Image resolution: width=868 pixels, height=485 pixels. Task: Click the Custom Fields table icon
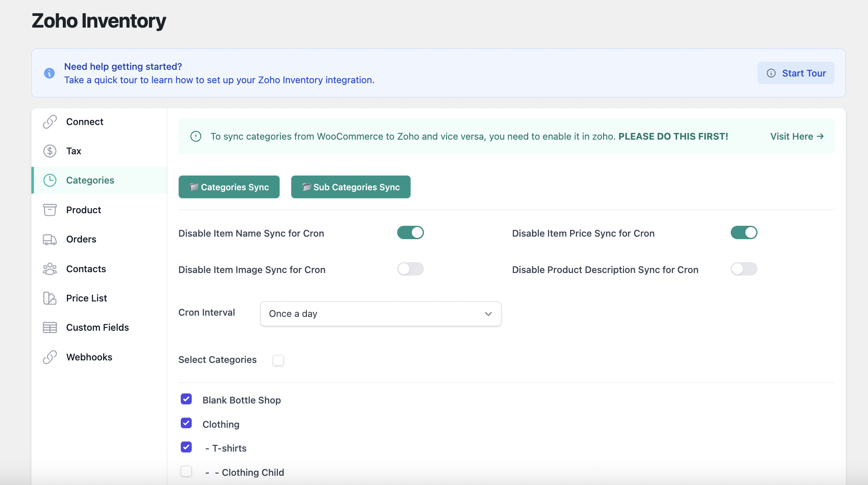click(50, 327)
